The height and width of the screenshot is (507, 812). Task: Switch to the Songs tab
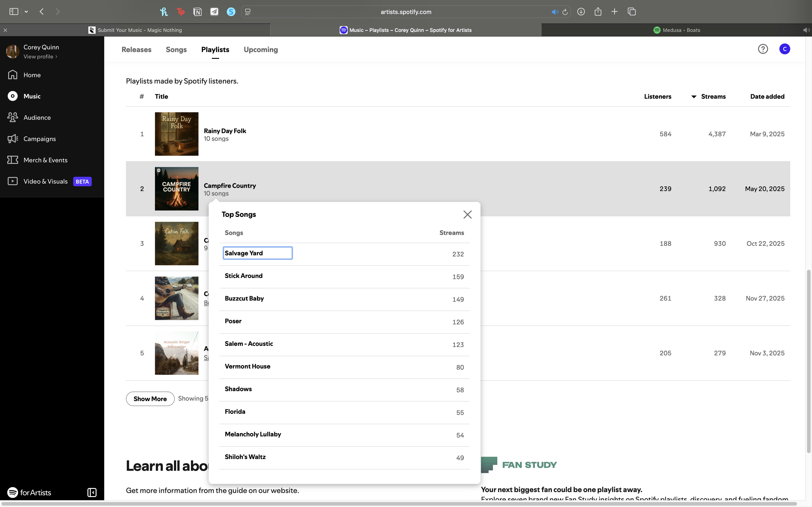tap(176, 50)
